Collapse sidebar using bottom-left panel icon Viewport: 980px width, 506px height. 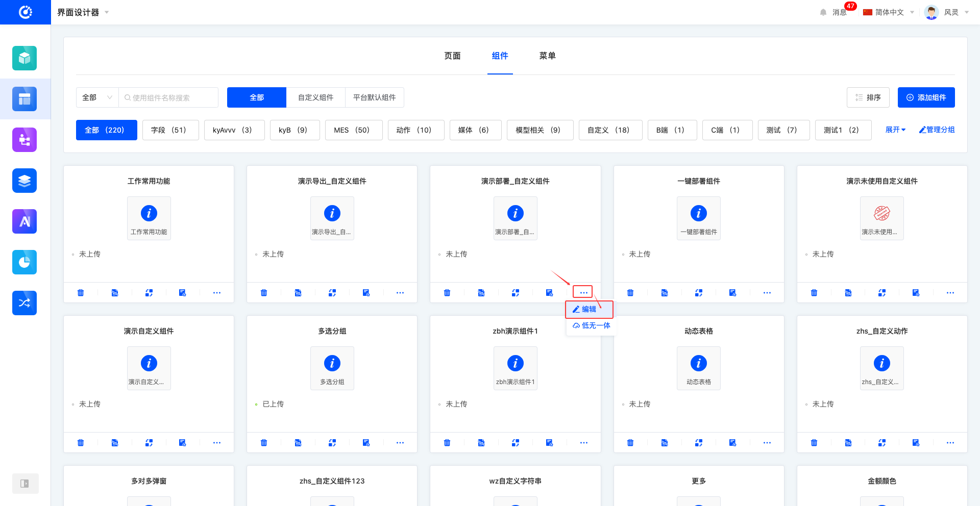24,484
